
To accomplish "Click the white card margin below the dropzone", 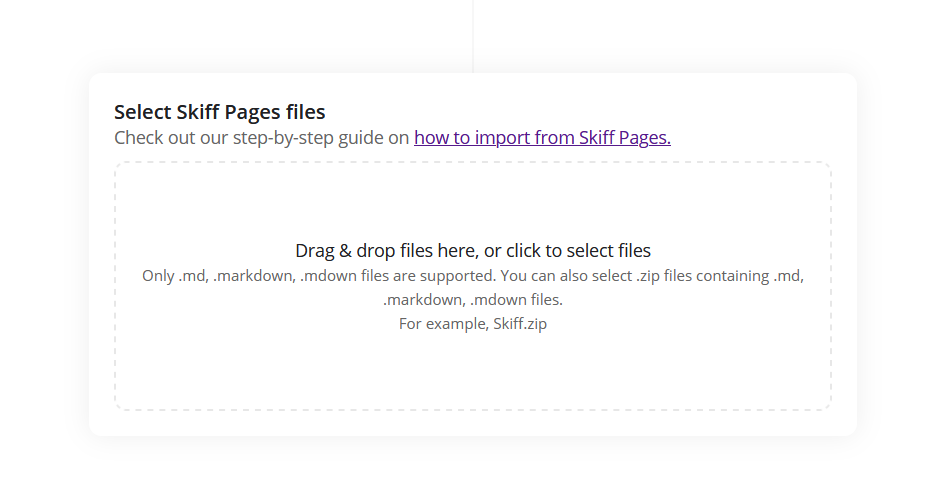I will (472, 423).
